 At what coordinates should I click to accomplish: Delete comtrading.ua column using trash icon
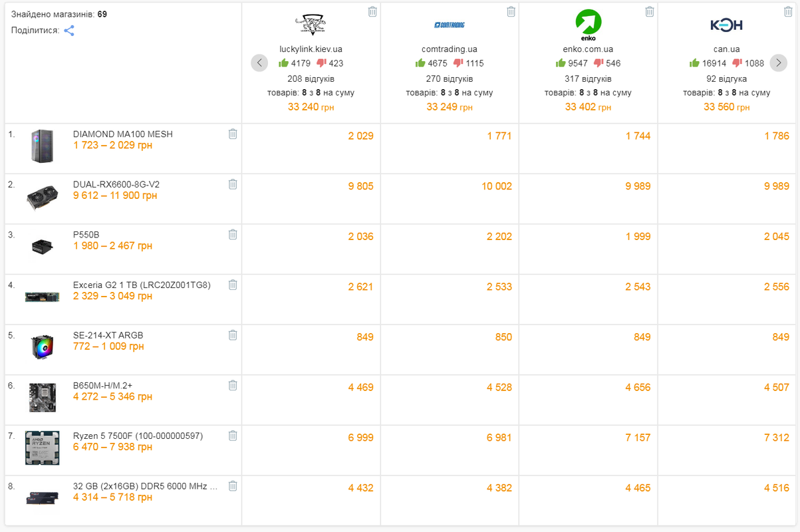[x=511, y=11]
